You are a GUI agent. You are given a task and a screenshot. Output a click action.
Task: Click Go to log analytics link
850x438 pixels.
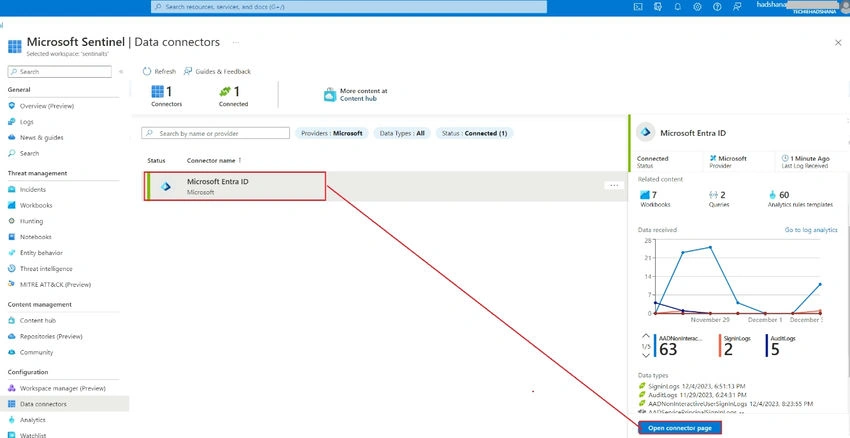(811, 230)
